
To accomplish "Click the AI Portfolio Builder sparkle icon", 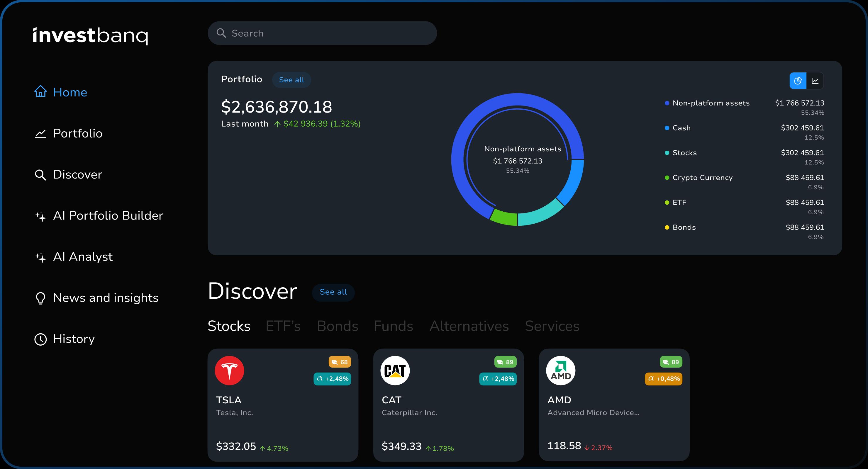I will (40, 216).
